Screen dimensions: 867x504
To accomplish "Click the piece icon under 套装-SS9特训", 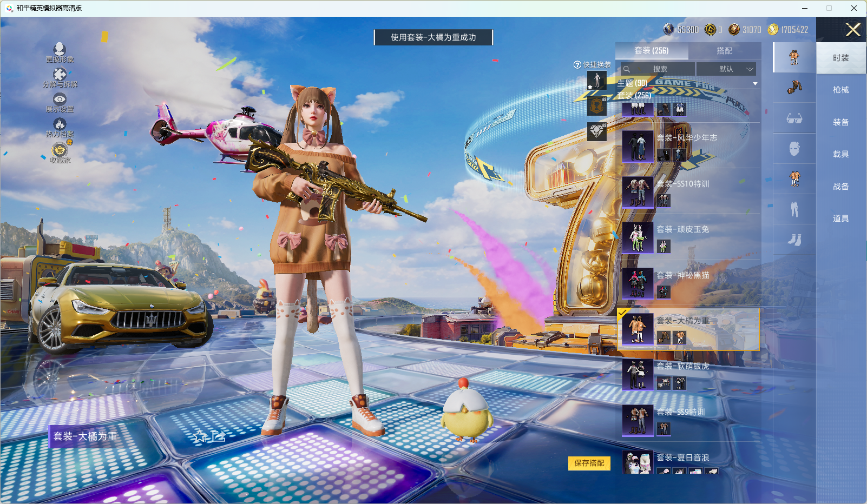I will (664, 429).
